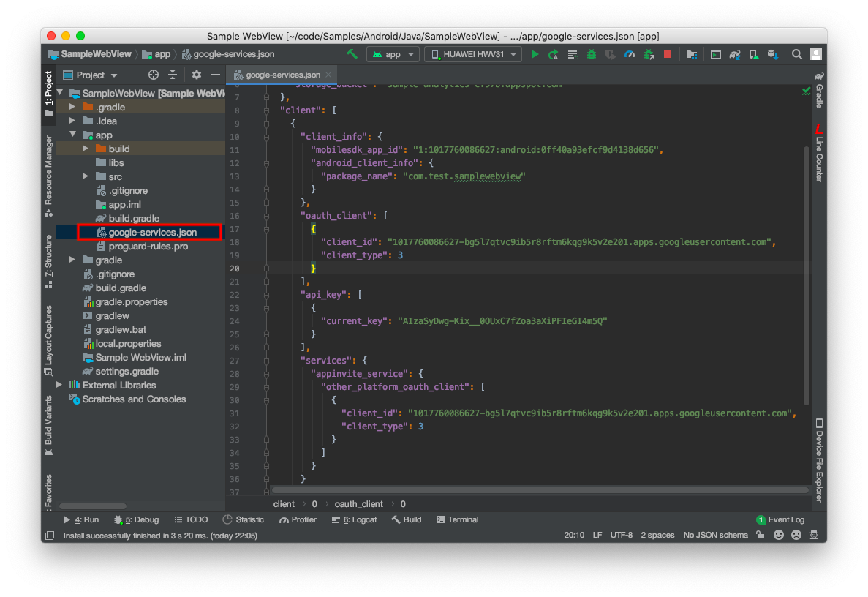Image resolution: width=868 pixels, height=597 pixels.
Task: Stop the app with the red square
Action: click(x=668, y=54)
